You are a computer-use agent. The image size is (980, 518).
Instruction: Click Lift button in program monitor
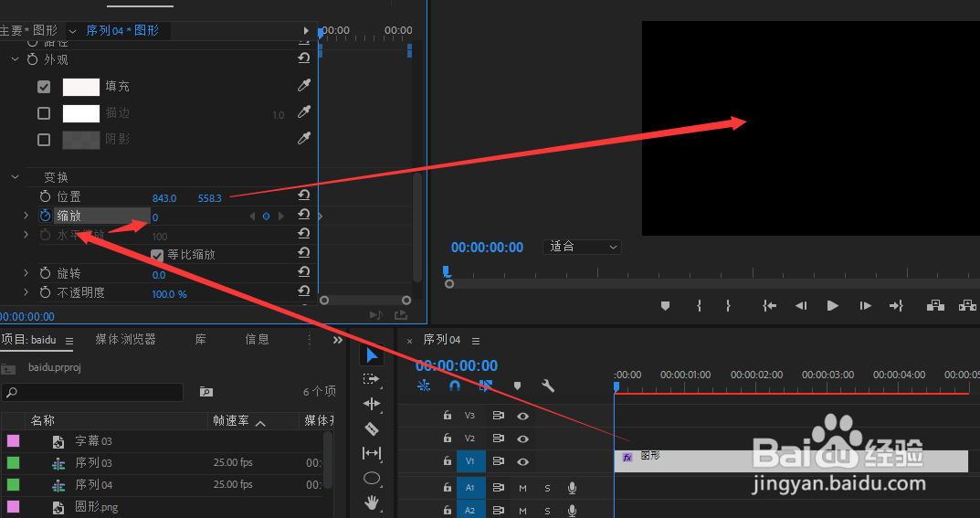click(x=935, y=305)
